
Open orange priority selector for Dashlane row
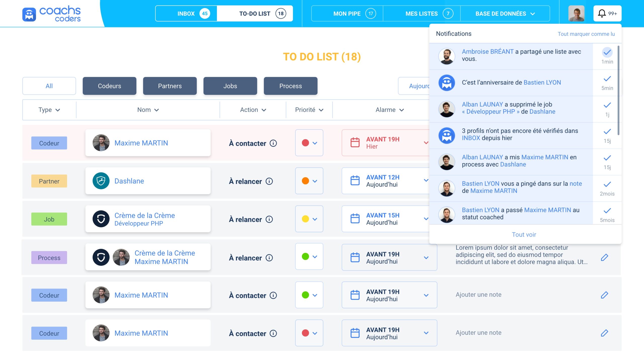pyautogui.click(x=309, y=181)
